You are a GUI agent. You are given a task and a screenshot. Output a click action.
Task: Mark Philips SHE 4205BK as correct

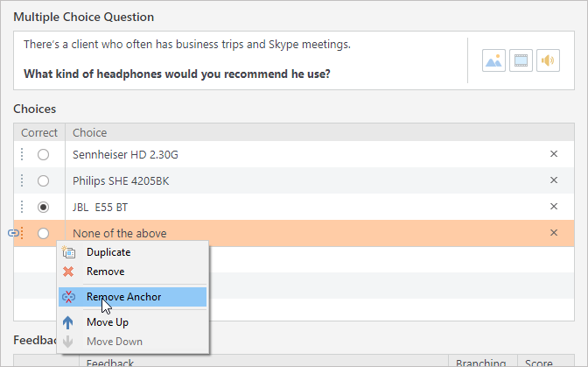tap(43, 181)
